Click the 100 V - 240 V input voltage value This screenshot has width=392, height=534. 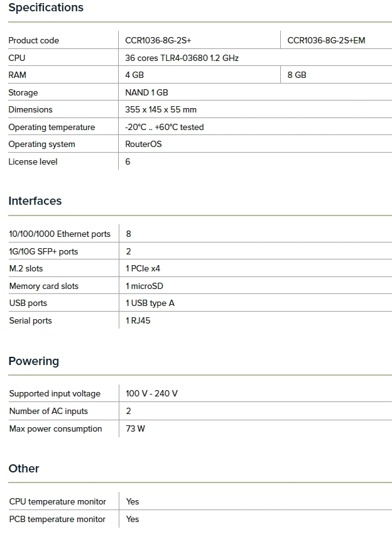151,393
